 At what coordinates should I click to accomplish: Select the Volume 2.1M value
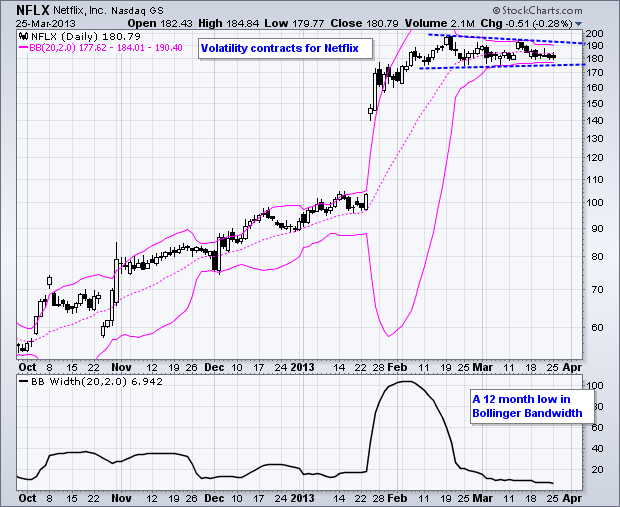[x=440, y=24]
